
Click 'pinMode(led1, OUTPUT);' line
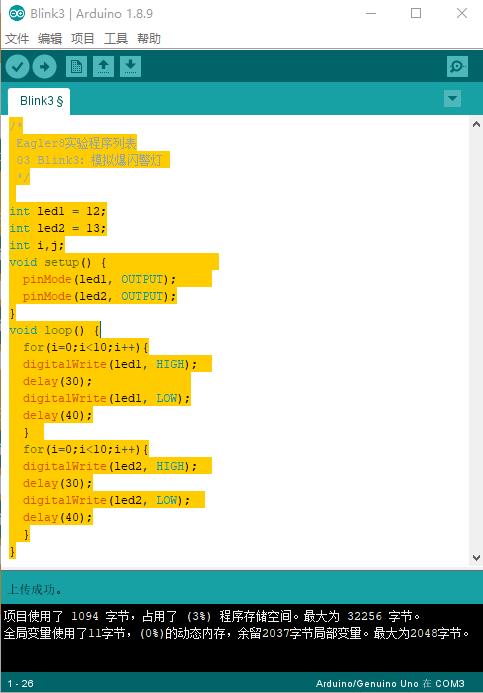click(x=99, y=279)
